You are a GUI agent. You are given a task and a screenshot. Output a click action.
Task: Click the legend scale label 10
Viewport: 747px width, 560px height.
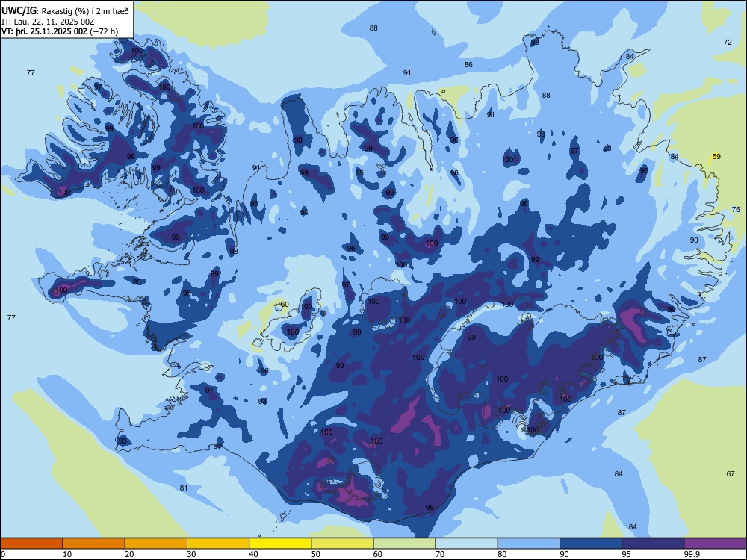click(x=67, y=554)
